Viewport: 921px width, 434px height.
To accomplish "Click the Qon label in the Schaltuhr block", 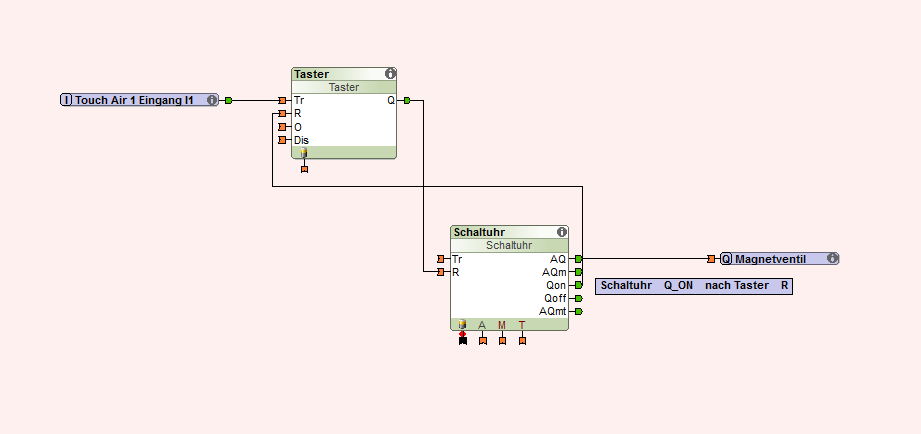I will [556, 285].
